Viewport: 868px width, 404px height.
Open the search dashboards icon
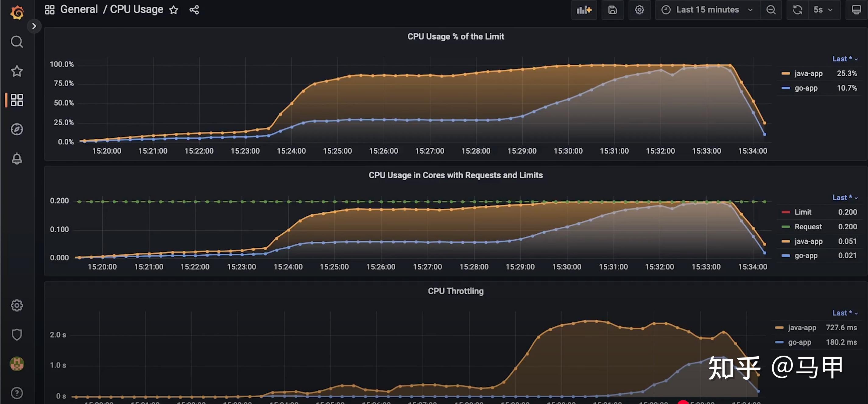click(17, 42)
